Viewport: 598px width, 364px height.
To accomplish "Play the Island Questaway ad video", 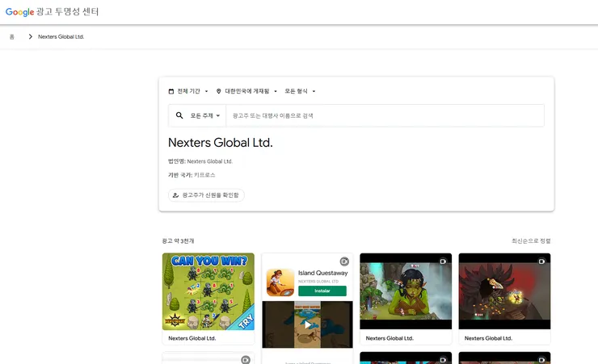I will click(x=307, y=324).
